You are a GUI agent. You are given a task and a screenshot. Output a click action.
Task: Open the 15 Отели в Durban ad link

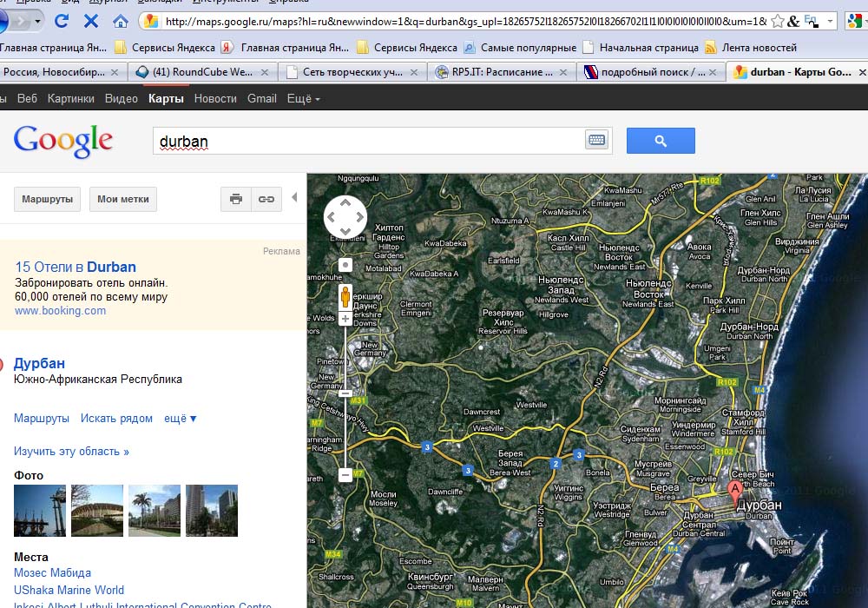coord(76,267)
